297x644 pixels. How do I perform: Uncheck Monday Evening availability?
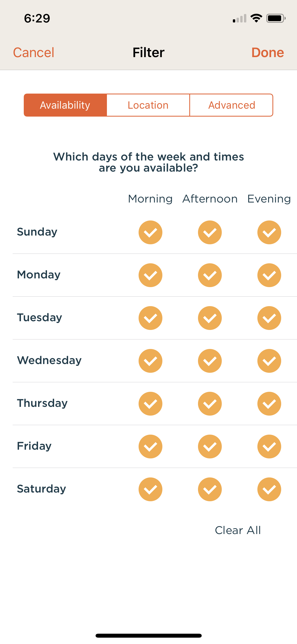pyautogui.click(x=269, y=275)
